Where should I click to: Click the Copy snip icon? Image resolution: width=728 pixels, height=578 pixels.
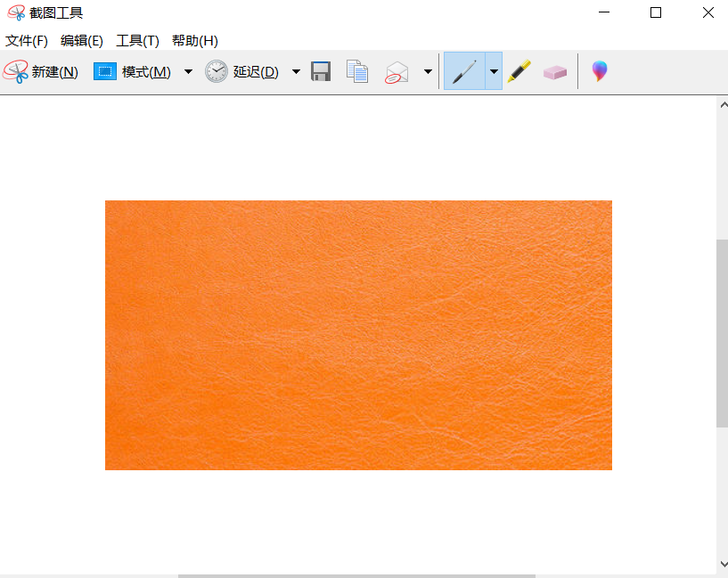[356, 70]
